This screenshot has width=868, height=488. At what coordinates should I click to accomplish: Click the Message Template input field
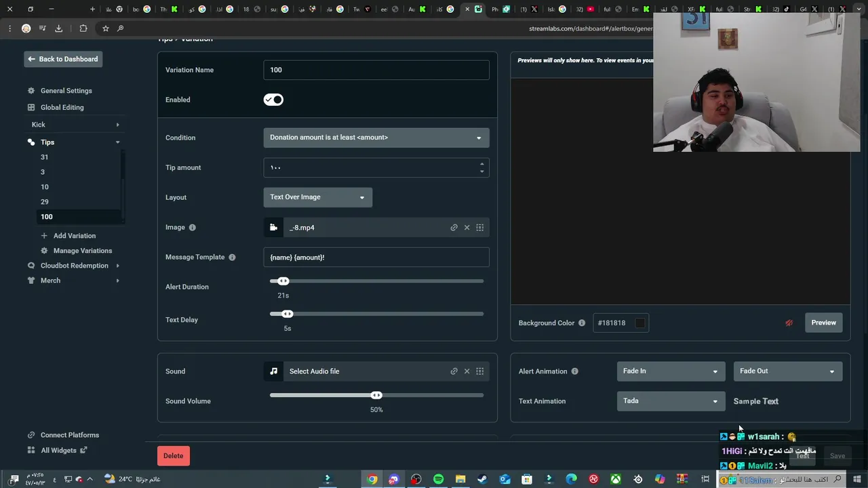(x=376, y=258)
